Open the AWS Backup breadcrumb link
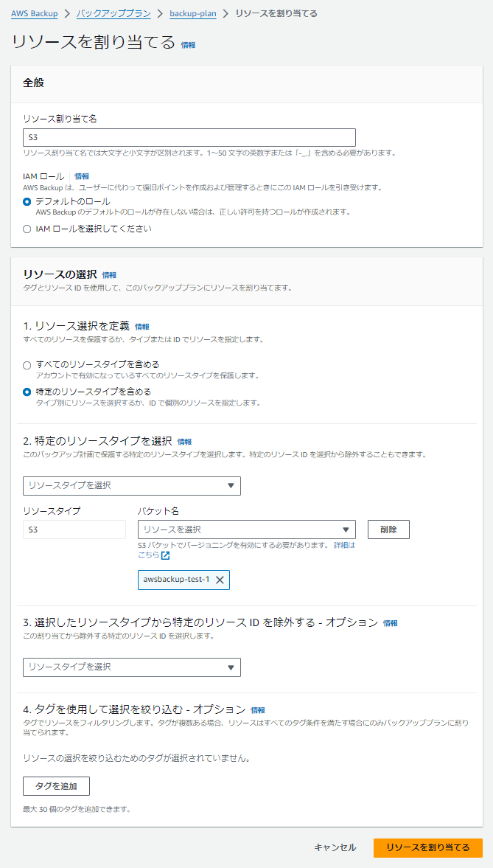 32,13
